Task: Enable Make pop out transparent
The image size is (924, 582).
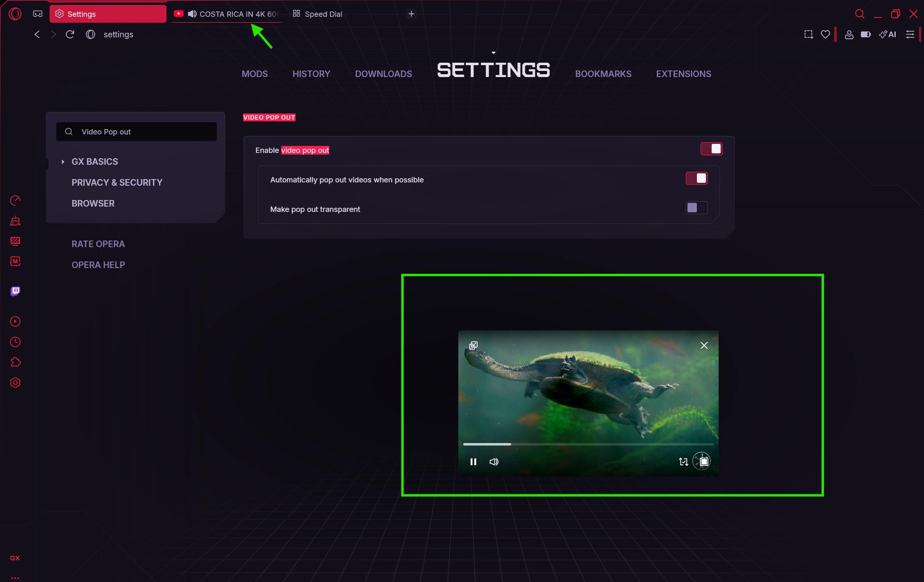Action: tap(696, 208)
